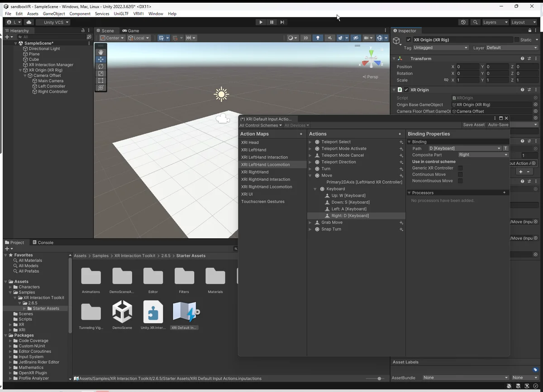Add binding to Teleport Select action
Screen dimensions: 543x392
pyautogui.click(x=401, y=142)
